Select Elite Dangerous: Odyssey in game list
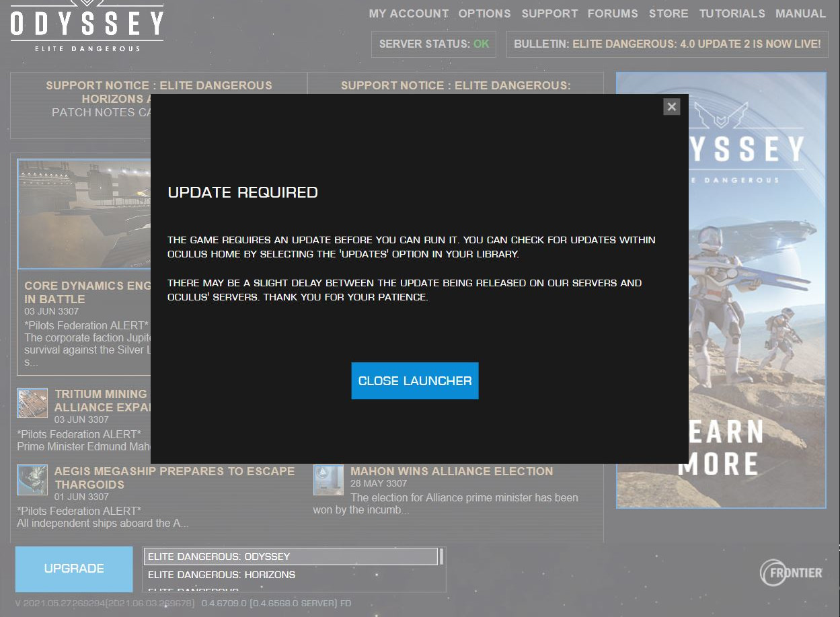The height and width of the screenshot is (617, 840). pyautogui.click(x=291, y=557)
